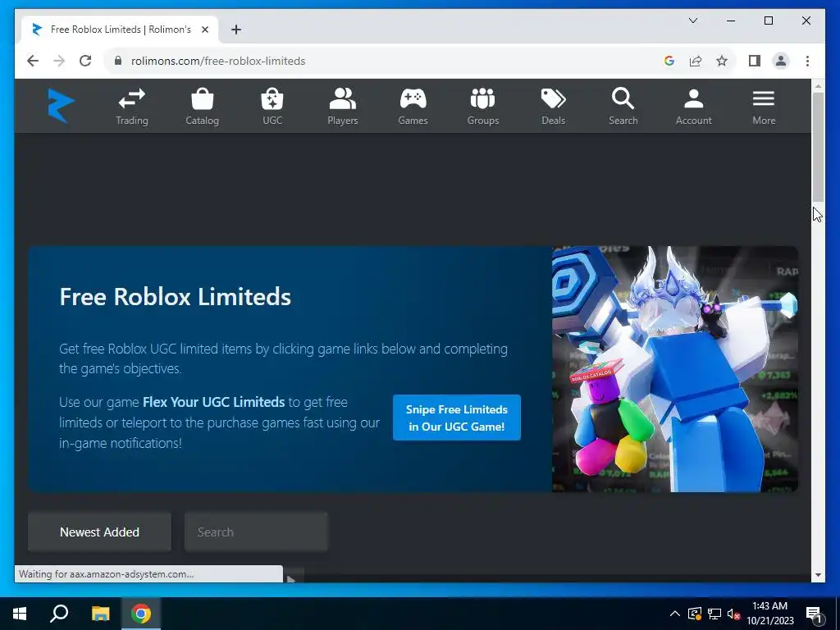Open the notification center icon
The width and height of the screenshot is (840, 630).
pyautogui.click(x=814, y=614)
